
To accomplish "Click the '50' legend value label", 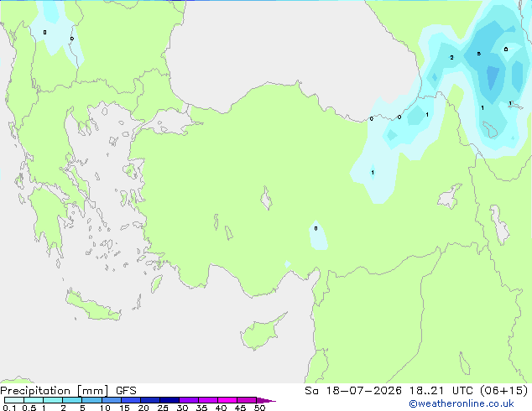I will [x=259, y=408].
